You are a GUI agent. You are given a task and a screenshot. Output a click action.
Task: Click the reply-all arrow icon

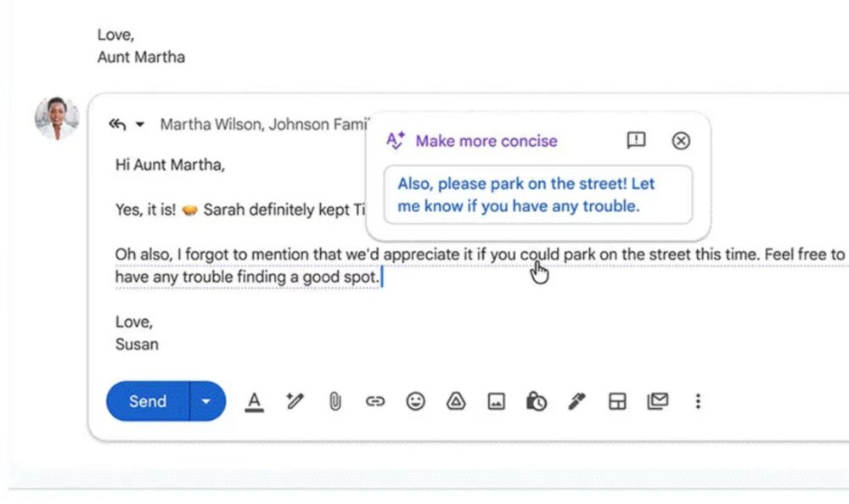tap(117, 125)
